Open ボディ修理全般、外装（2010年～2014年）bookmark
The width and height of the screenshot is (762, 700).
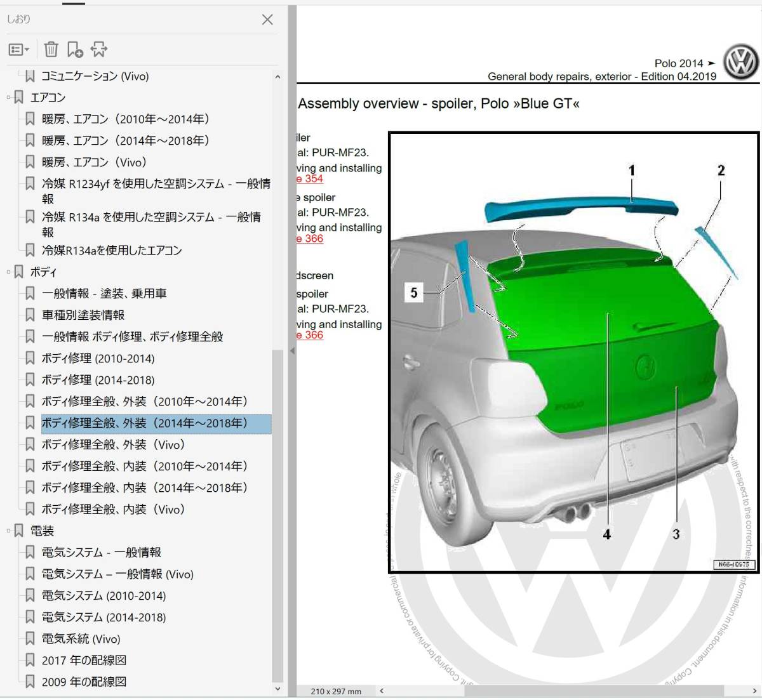click(145, 402)
